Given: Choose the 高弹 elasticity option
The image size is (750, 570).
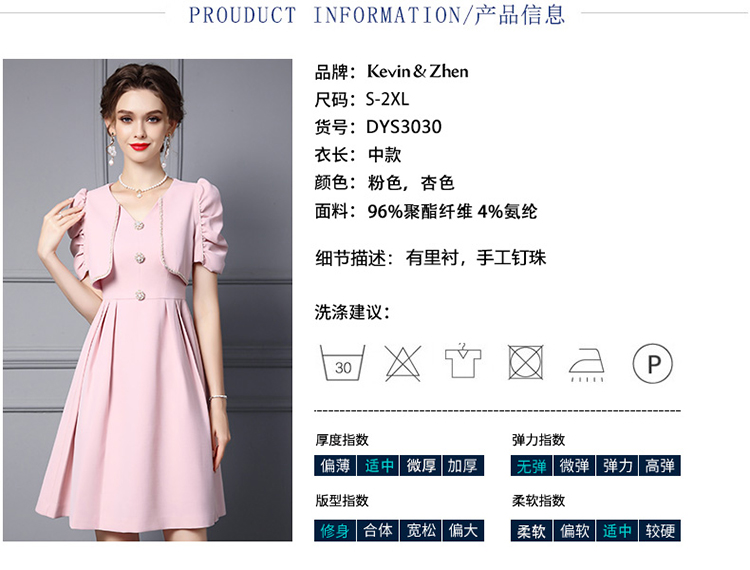Looking at the screenshot, I should point(660,466).
